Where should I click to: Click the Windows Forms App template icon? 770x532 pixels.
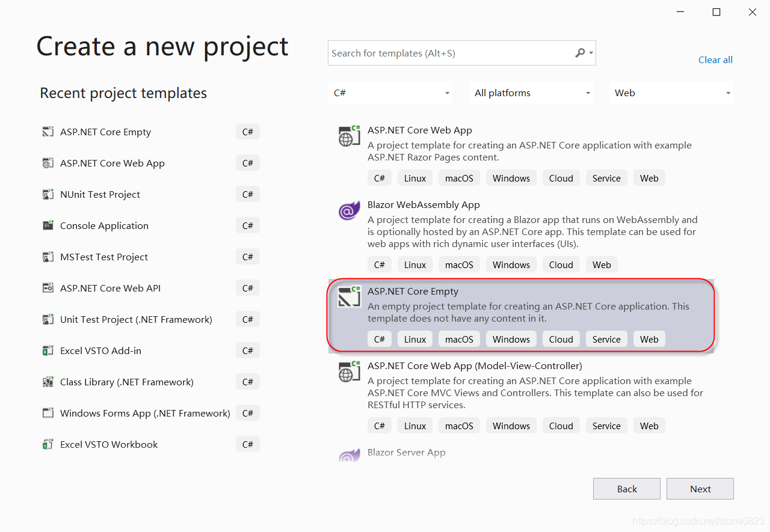pyautogui.click(x=48, y=412)
